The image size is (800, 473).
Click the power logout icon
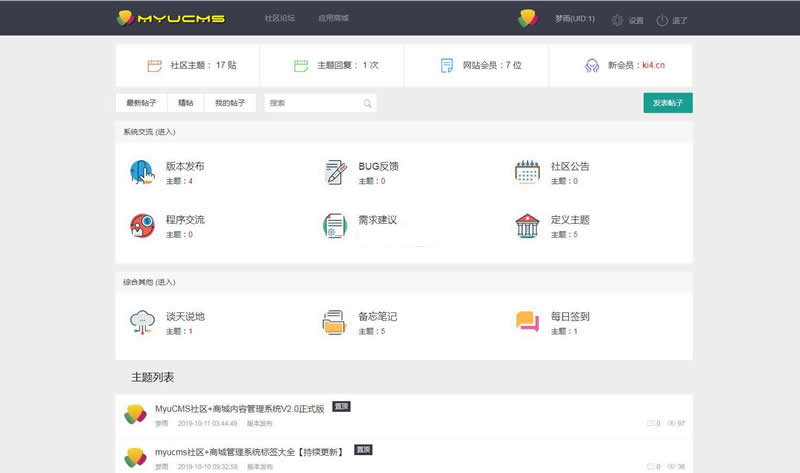tap(662, 20)
